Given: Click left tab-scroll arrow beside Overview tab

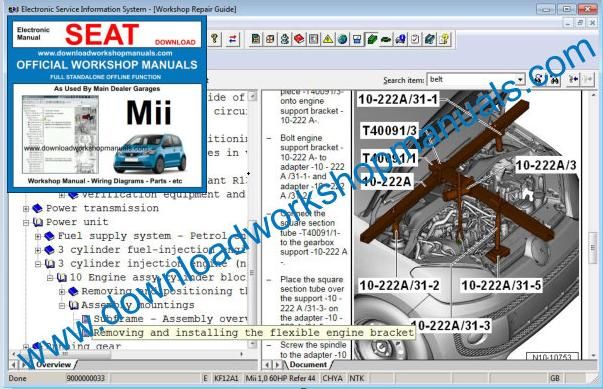Looking at the screenshot, I should click(14, 364).
